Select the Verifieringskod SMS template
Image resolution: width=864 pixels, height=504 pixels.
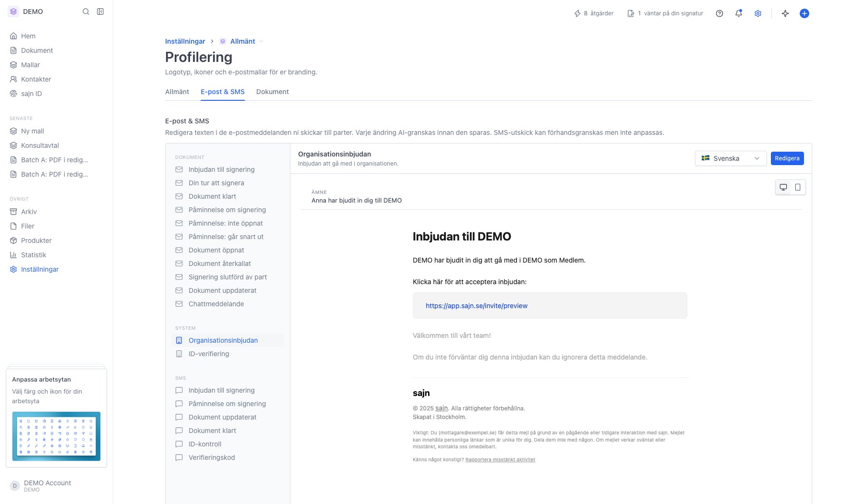[x=228, y=457]
